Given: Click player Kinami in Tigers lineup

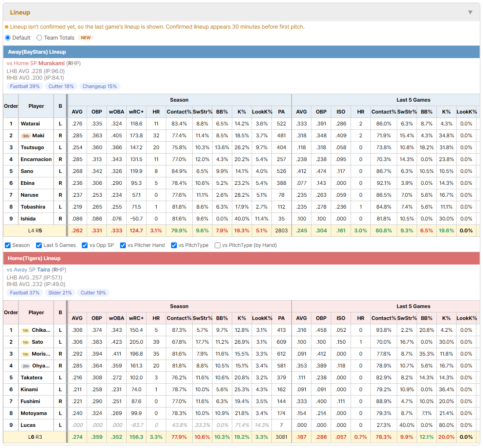Looking at the screenshot, I should tap(29, 389).
